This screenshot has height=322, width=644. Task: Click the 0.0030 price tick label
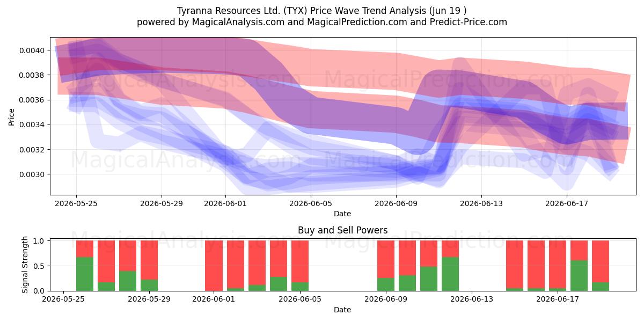pos(33,174)
